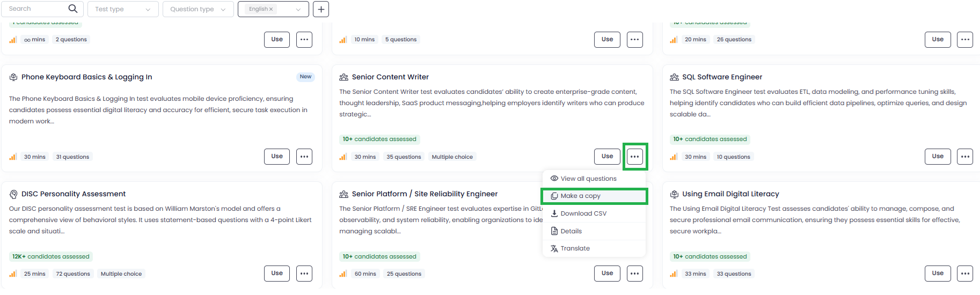Viewport: 980px width, 295px height.
Task: Open more options for SQL Software Engineer
Action: tap(965, 157)
